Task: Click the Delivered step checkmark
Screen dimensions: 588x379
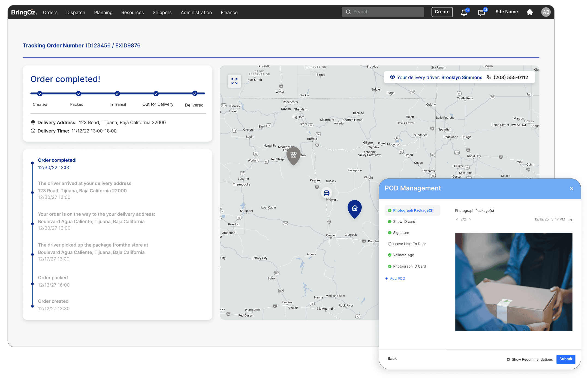Action: click(195, 93)
